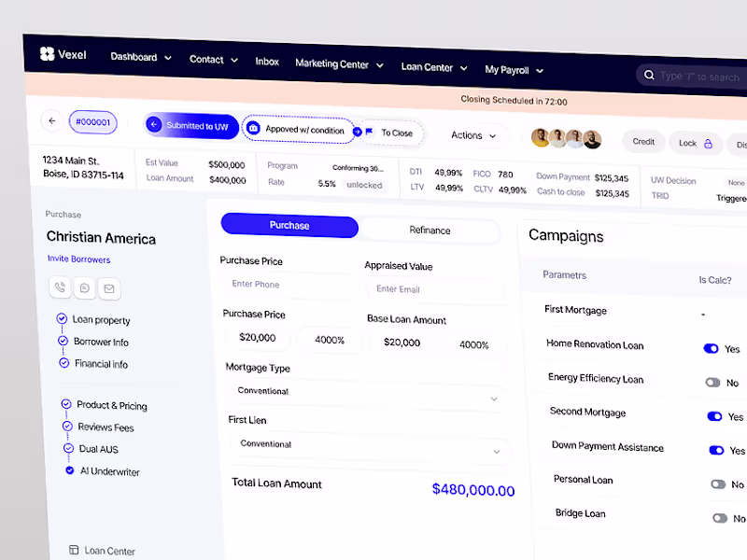This screenshot has width=747, height=560.
Task: Click the phone icon under Christian America
Action: tap(59, 288)
